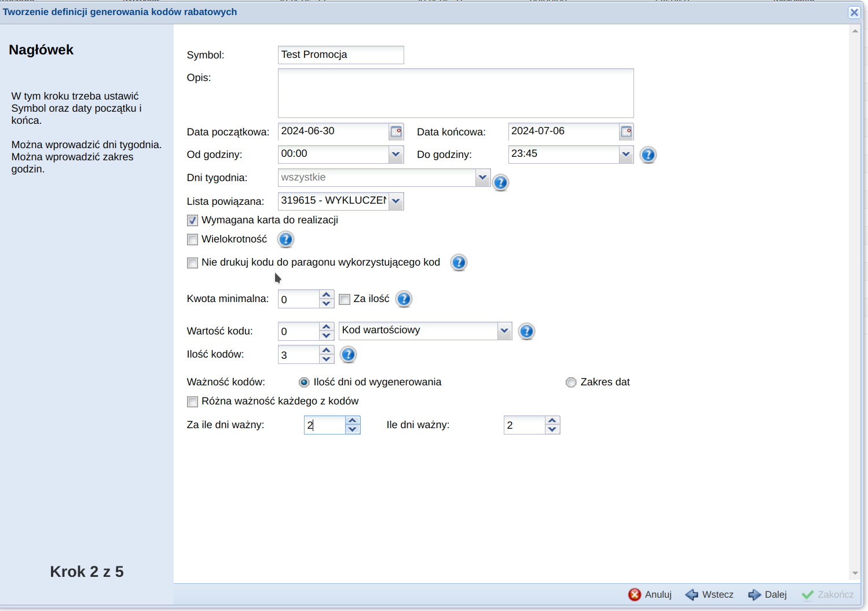868x611 pixels.
Task: Show help for Do godziny field
Action: tap(648, 155)
